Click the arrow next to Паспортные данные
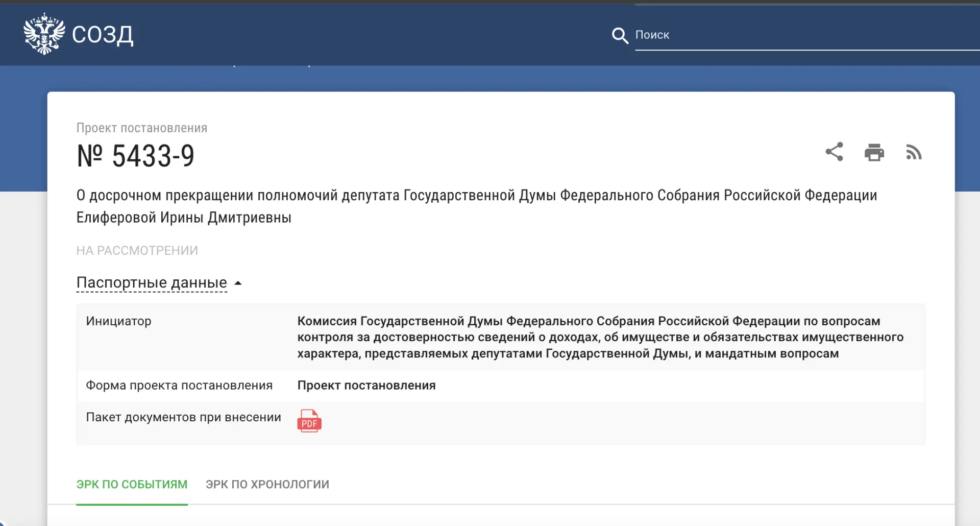980x526 pixels. (x=238, y=283)
